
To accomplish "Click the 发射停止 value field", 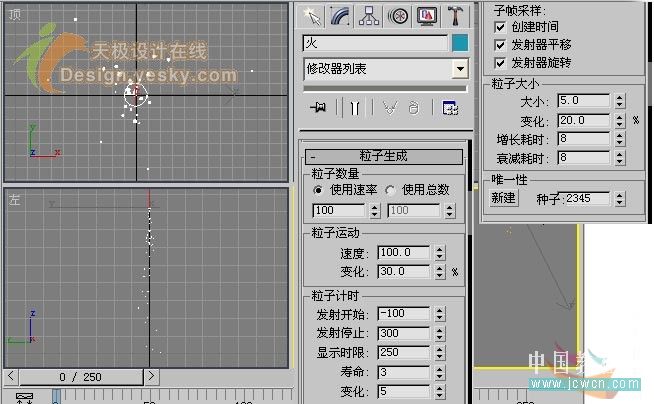I will pyautogui.click(x=404, y=334).
